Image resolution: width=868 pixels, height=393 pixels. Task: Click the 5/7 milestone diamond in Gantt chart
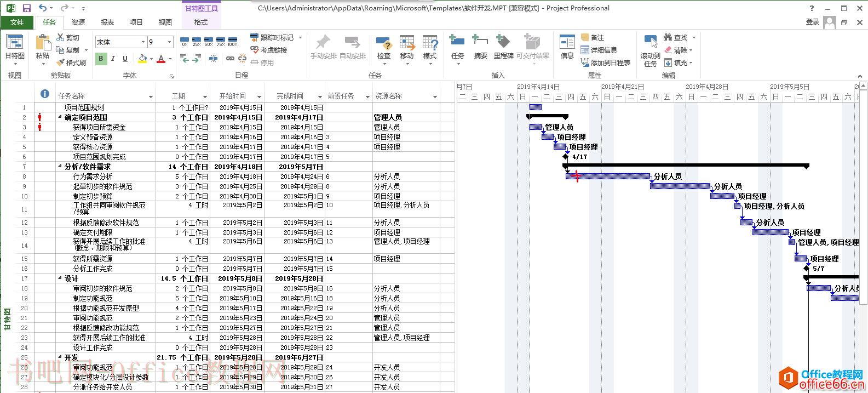806,269
